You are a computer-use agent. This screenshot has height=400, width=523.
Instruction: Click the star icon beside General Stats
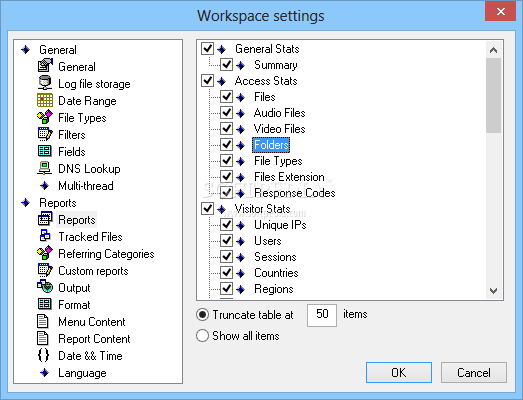221,49
